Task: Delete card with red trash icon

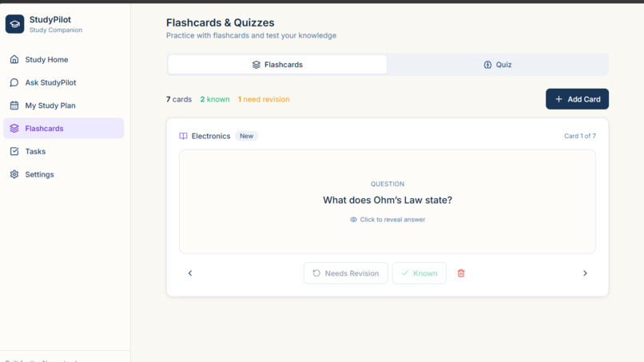Action: [461, 273]
